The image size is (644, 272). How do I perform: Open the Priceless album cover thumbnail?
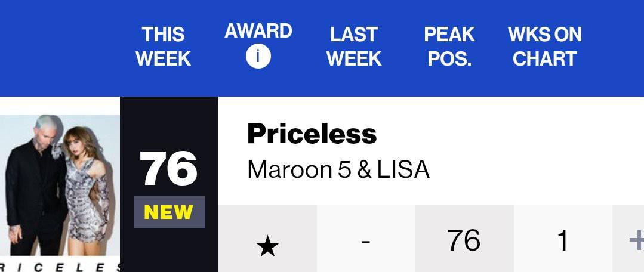click(x=60, y=184)
